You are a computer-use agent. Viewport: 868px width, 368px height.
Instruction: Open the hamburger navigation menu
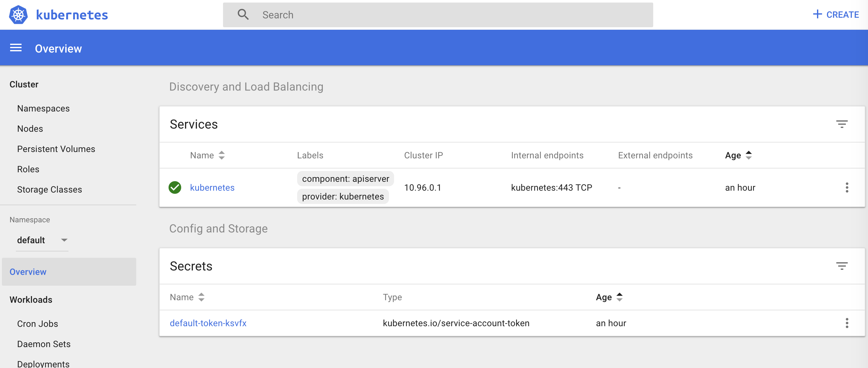click(16, 48)
